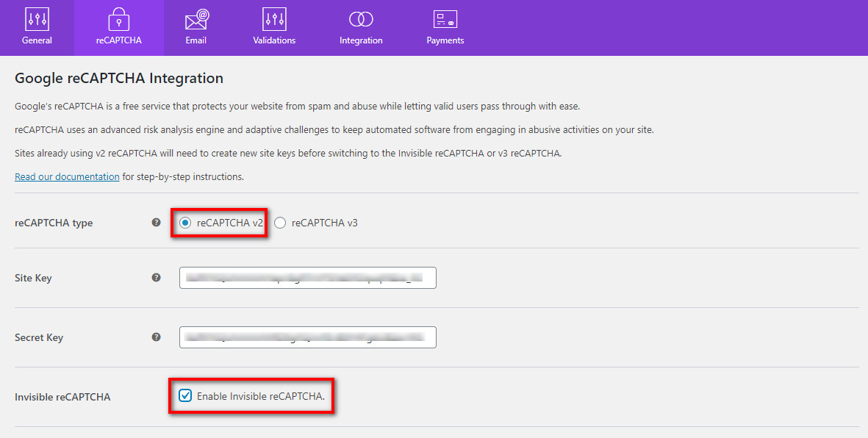This screenshot has height=438, width=868.
Task: Go to the Integration tab label
Action: click(x=361, y=40)
